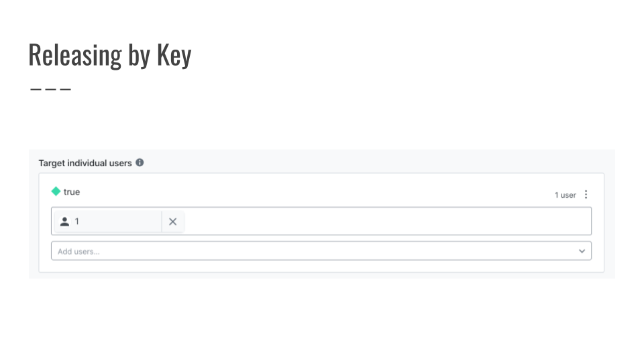Select the user chip labeled 1

[108, 222]
